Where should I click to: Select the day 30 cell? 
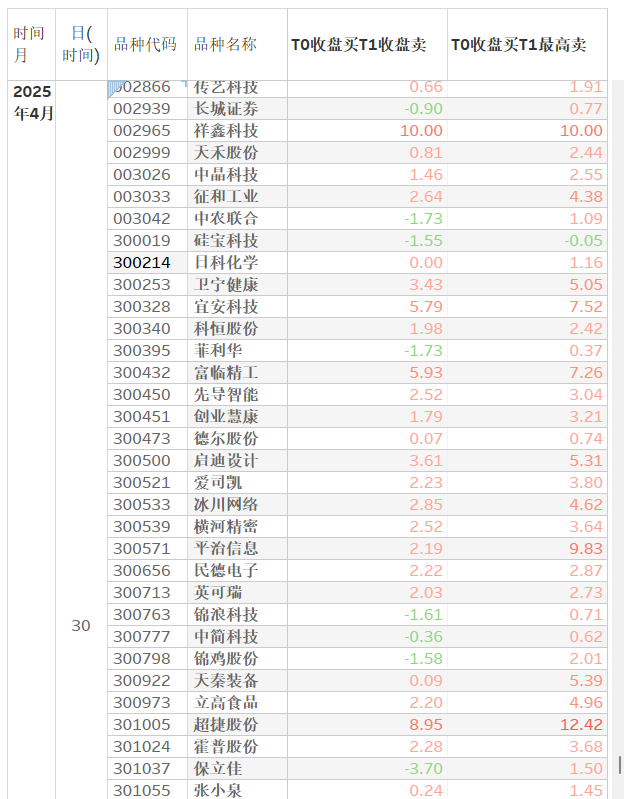(x=81, y=625)
